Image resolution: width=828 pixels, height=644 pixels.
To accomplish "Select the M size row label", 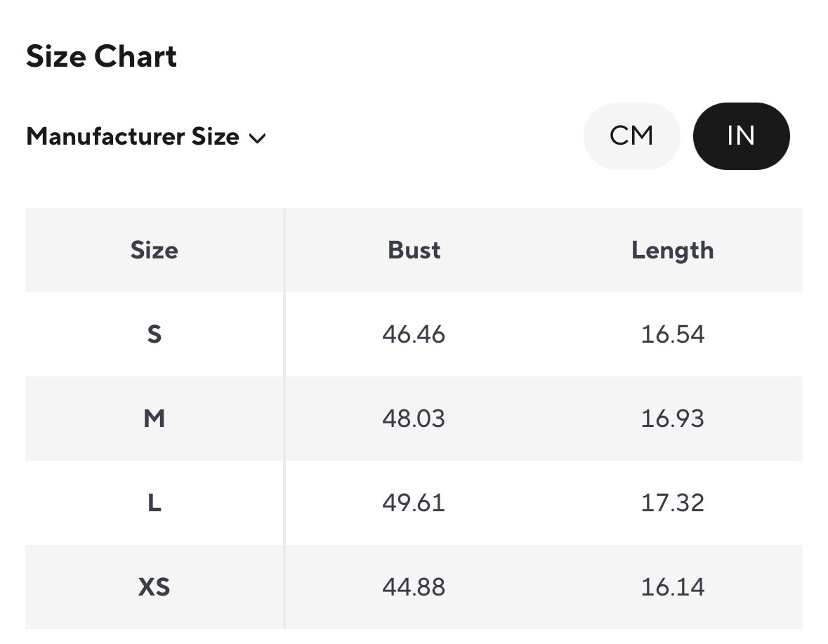I will click(154, 419).
